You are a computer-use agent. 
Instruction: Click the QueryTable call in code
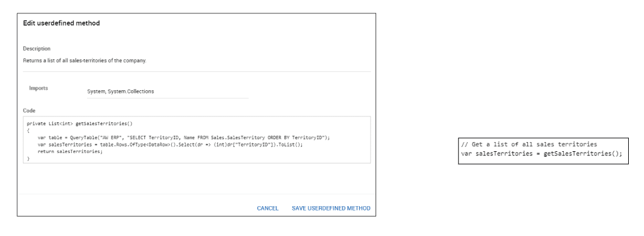83,138
